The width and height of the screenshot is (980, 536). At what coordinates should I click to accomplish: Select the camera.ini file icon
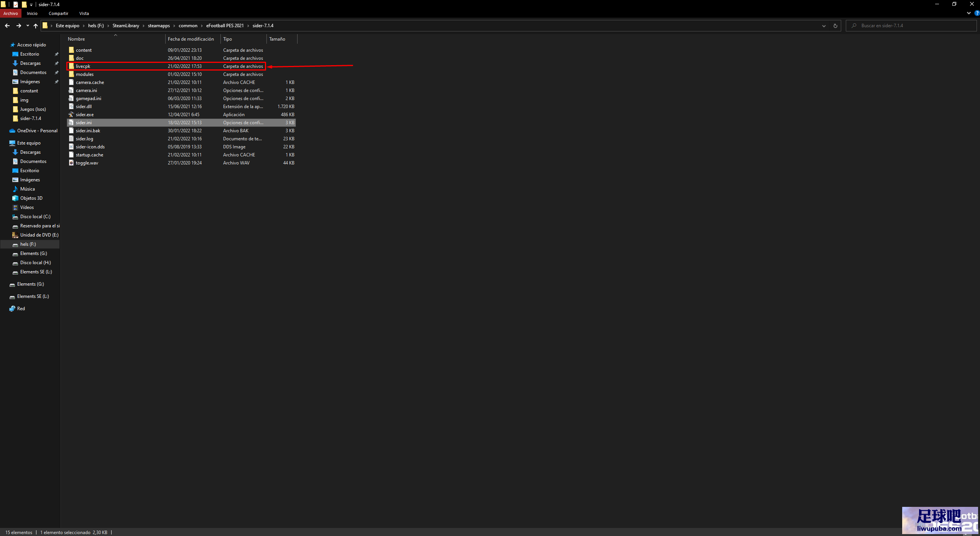(x=71, y=90)
